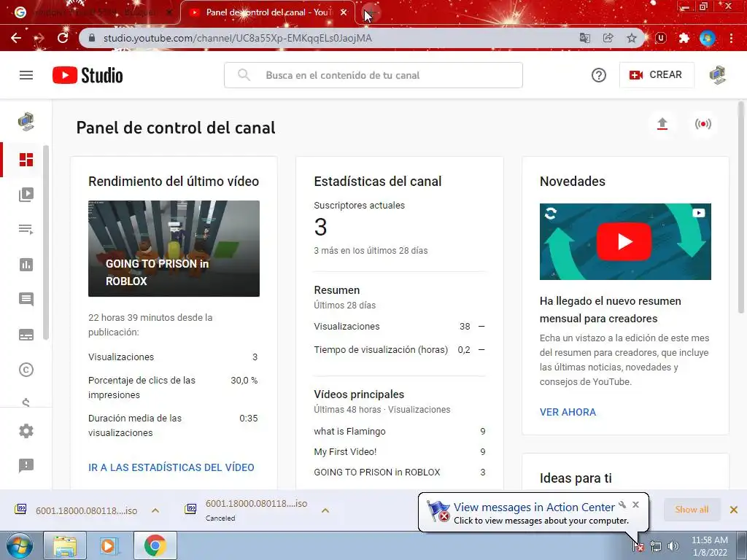Expand options for first iso download
747x560 pixels.
click(x=155, y=510)
